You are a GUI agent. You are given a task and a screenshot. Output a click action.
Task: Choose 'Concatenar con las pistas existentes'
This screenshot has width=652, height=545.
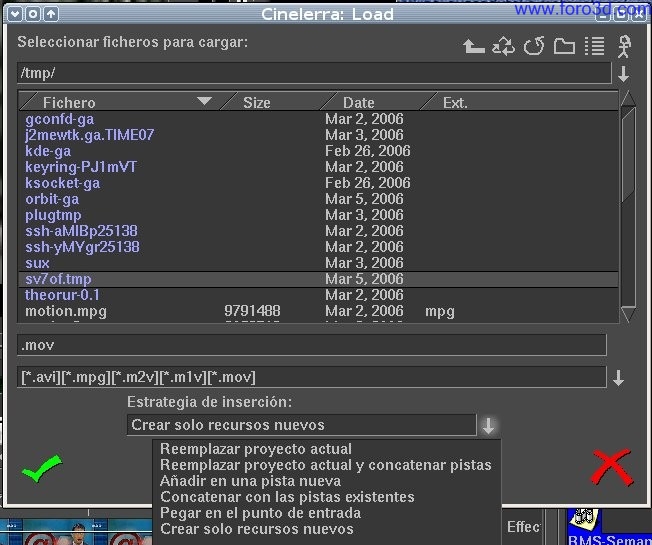pyautogui.click(x=287, y=497)
